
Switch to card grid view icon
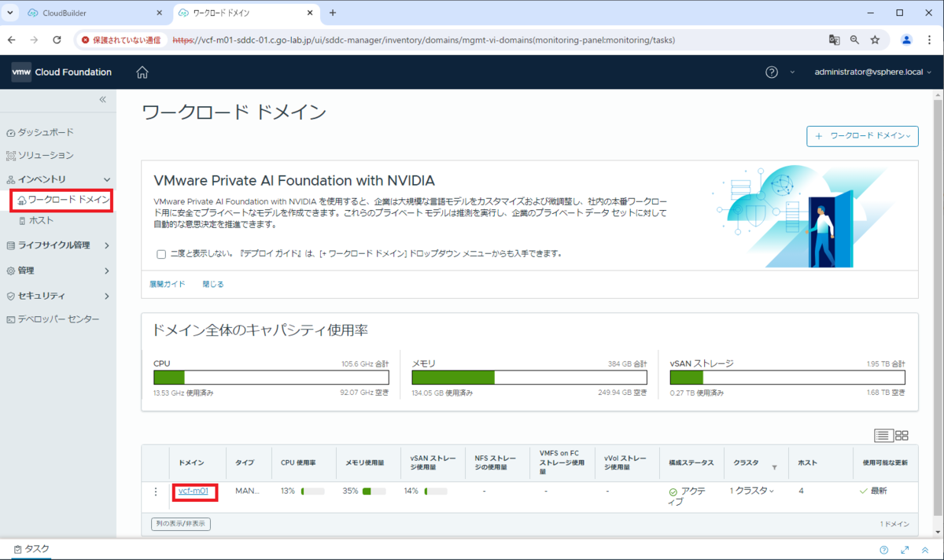(902, 435)
